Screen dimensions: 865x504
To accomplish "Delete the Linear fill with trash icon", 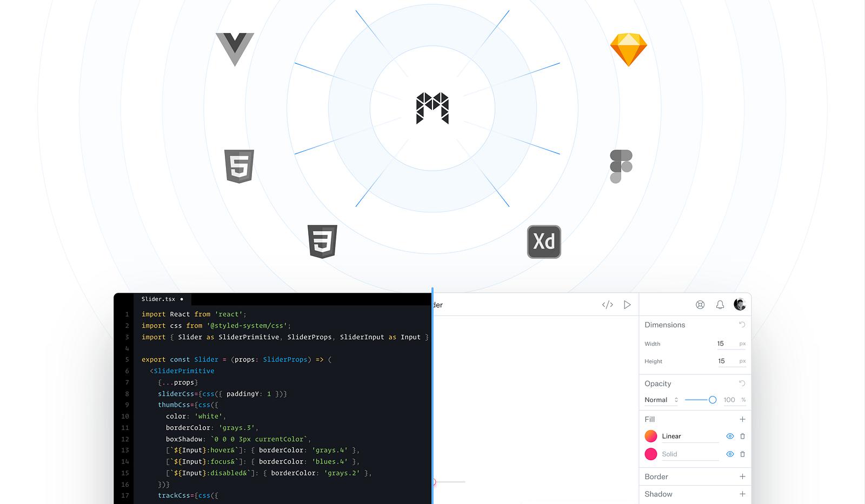I will click(x=743, y=436).
